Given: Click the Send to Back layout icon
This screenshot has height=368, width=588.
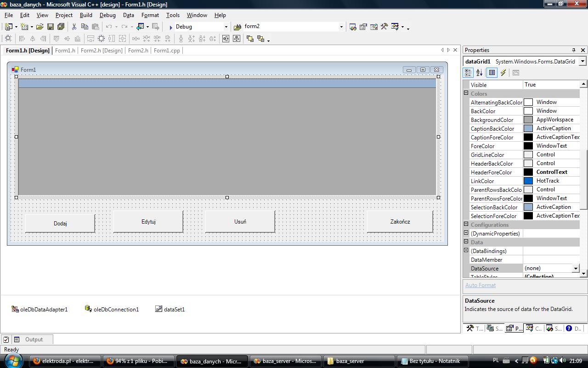Looking at the screenshot, I should click(260, 39).
